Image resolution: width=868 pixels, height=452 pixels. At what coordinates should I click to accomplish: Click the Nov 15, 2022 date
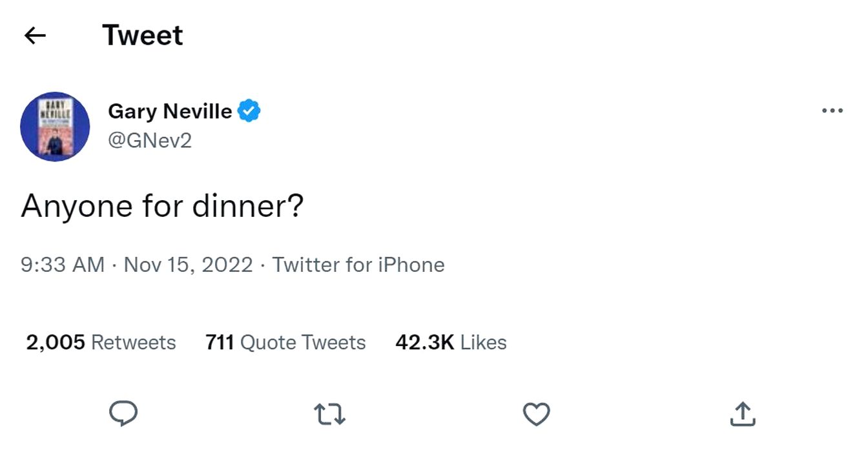[x=188, y=265]
